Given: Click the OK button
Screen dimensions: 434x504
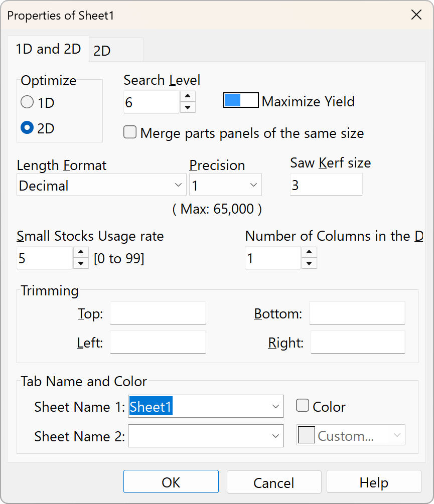Looking at the screenshot, I should pos(171,482).
